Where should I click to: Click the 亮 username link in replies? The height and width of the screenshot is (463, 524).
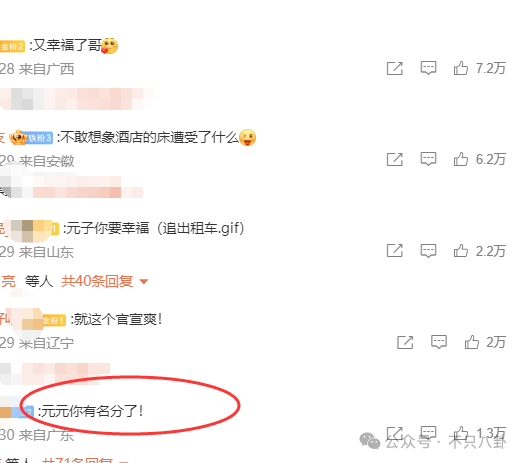pyautogui.click(x=8, y=281)
